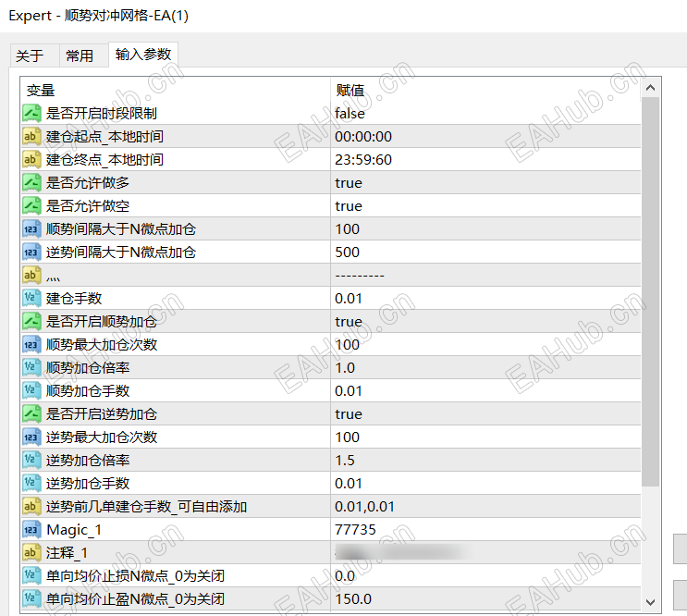Click the integer icon beside 顺势最大加仓次数

pyautogui.click(x=31, y=345)
